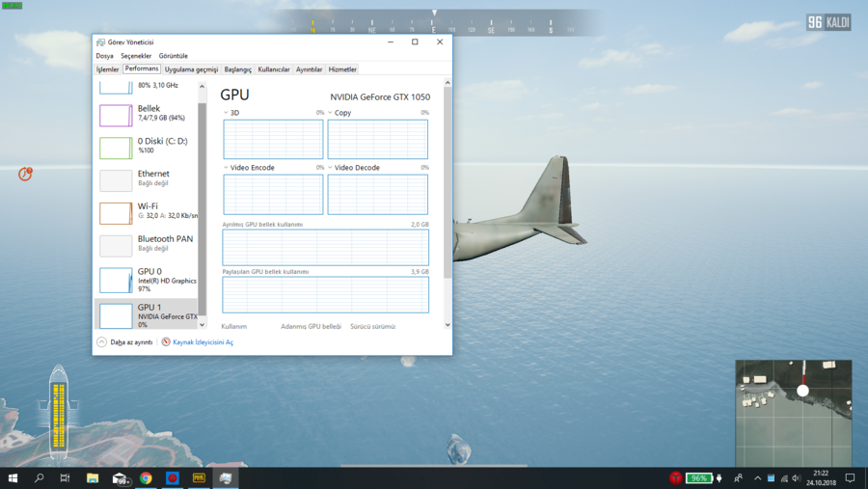The width and height of the screenshot is (868, 489).
Task: Select GPU 0 Intel HD Graphics
Action: point(147,280)
